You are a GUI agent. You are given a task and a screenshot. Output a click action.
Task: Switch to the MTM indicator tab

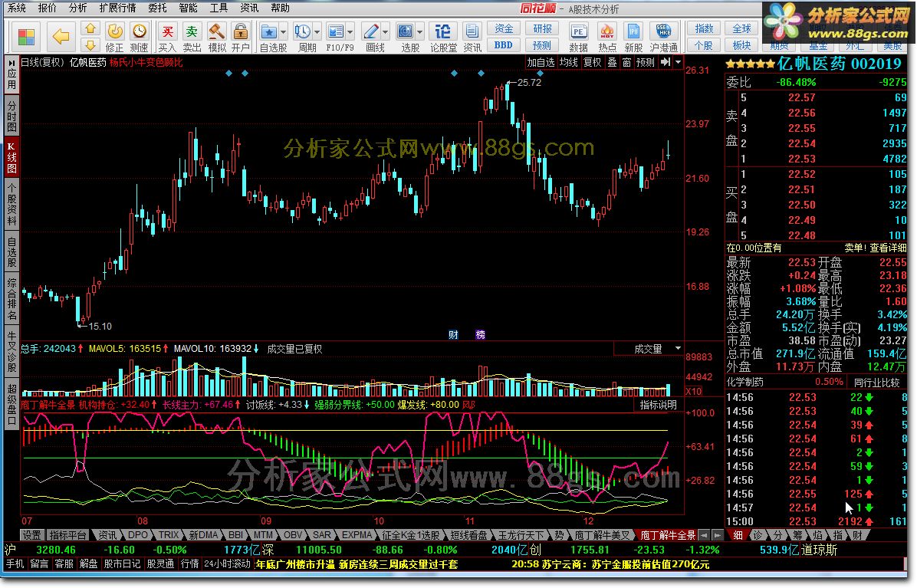pos(262,535)
